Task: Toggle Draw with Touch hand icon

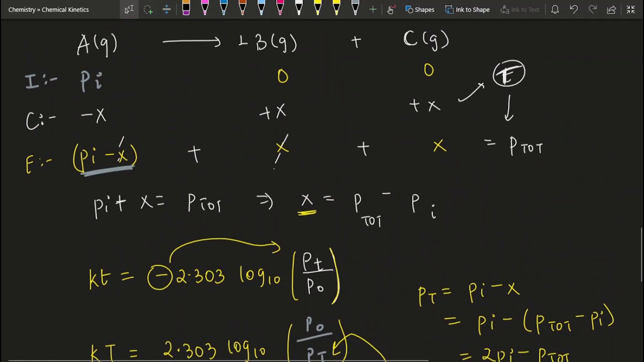Action: [391, 9]
